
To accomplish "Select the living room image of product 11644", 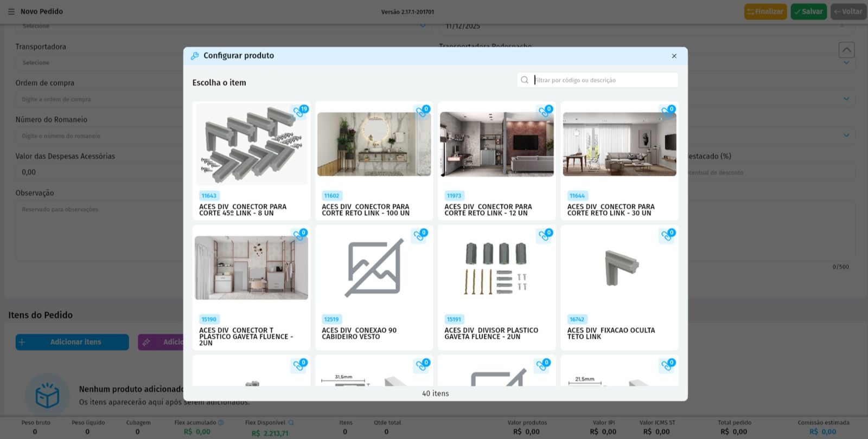I will pyautogui.click(x=620, y=144).
